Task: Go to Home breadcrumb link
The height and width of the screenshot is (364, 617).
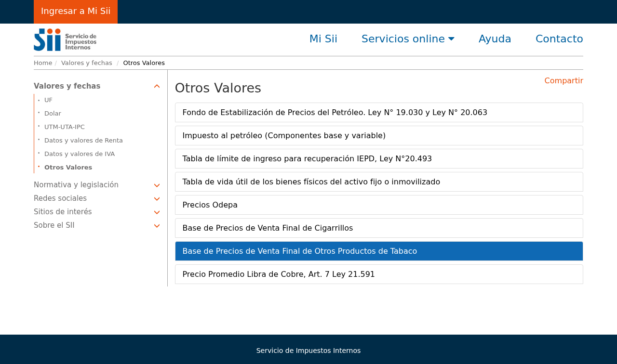Action: point(42,63)
